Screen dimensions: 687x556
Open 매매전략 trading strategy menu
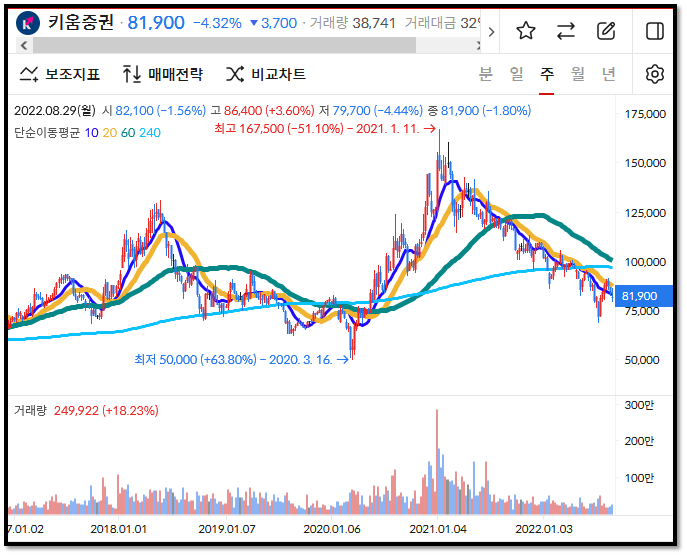[x=163, y=74]
